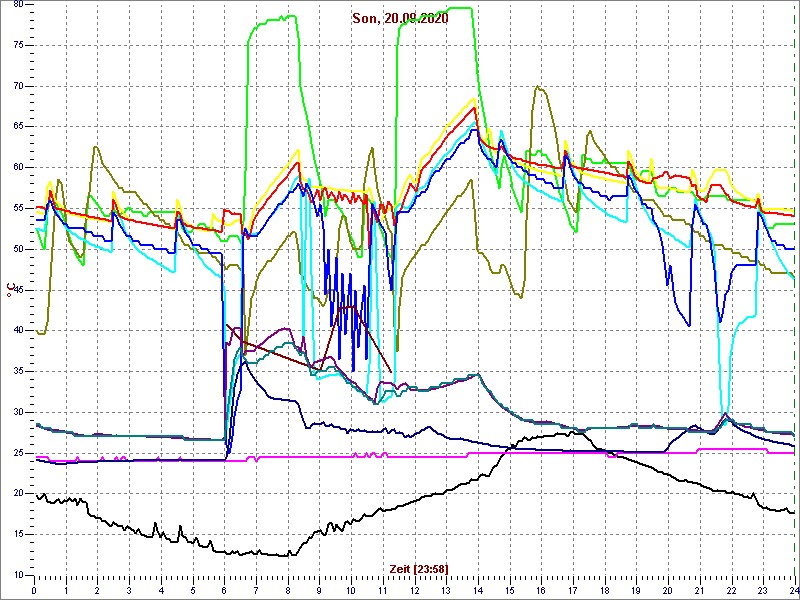Click the 30 label on the y-axis
This screenshot has height=600, width=800.
pyautogui.click(x=17, y=412)
